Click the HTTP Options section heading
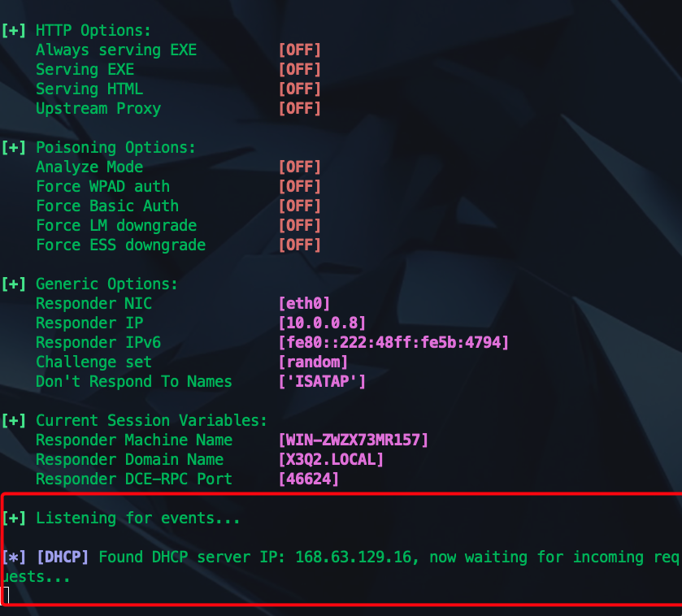 pyautogui.click(x=93, y=31)
